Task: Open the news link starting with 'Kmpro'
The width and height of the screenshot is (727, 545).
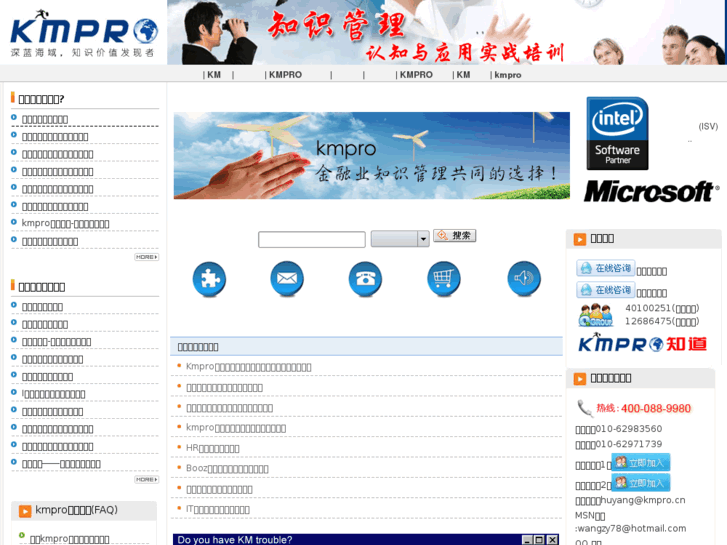Action: coord(249,366)
